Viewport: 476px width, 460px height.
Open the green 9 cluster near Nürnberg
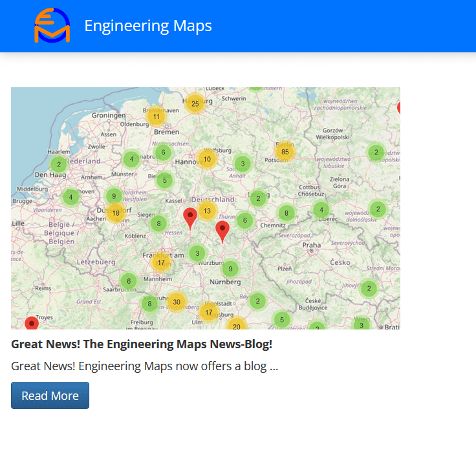(x=230, y=269)
